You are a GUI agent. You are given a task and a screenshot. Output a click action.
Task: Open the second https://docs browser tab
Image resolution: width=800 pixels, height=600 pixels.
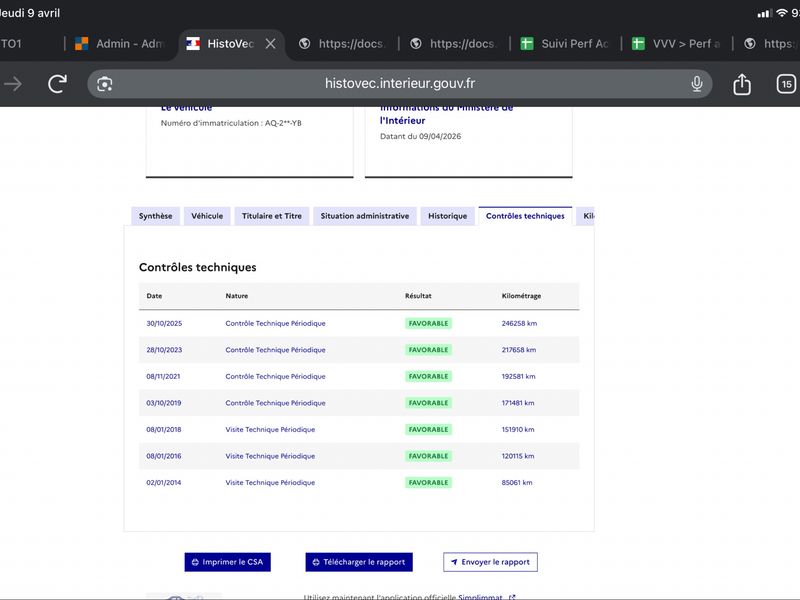pos(454,44)
